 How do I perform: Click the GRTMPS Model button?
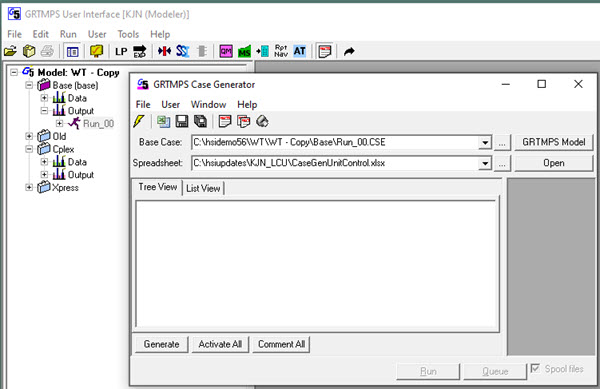[x=553, y=142]
